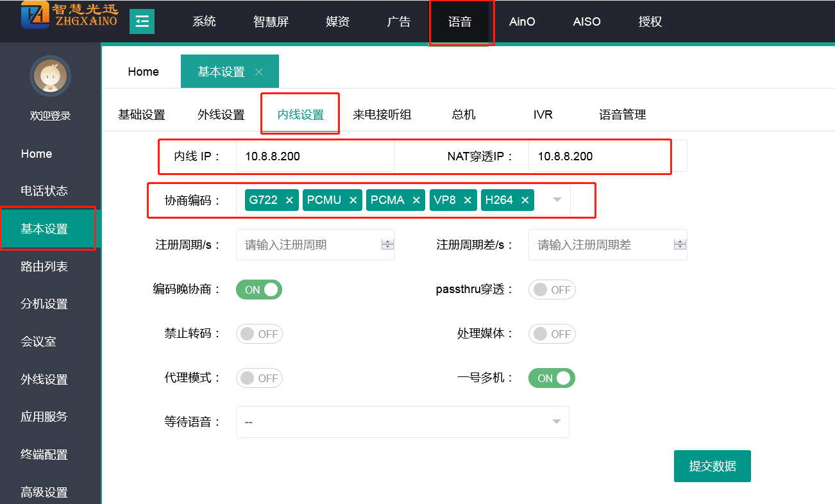Remove the H264 codec tag
Image resolution: width=835 pixels, height=504 pixels.
(x=525, y=200)
